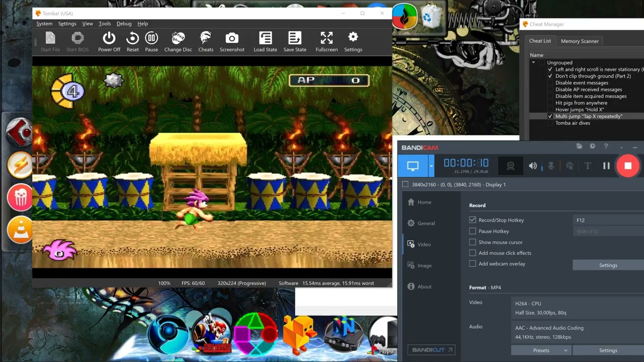Click Settings button beside webcam overlay option
The width and height of the screenshot is (644, 362).
(x=608, y=265)
